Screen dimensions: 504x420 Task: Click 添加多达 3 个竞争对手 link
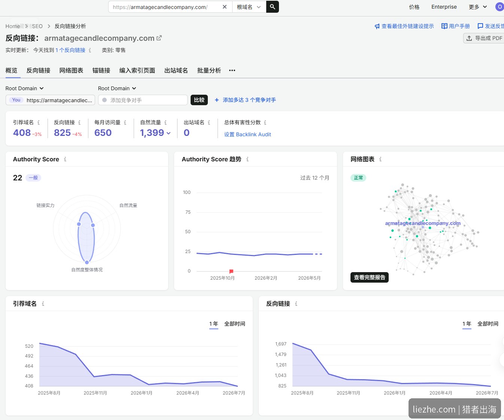tap(245, 100)
